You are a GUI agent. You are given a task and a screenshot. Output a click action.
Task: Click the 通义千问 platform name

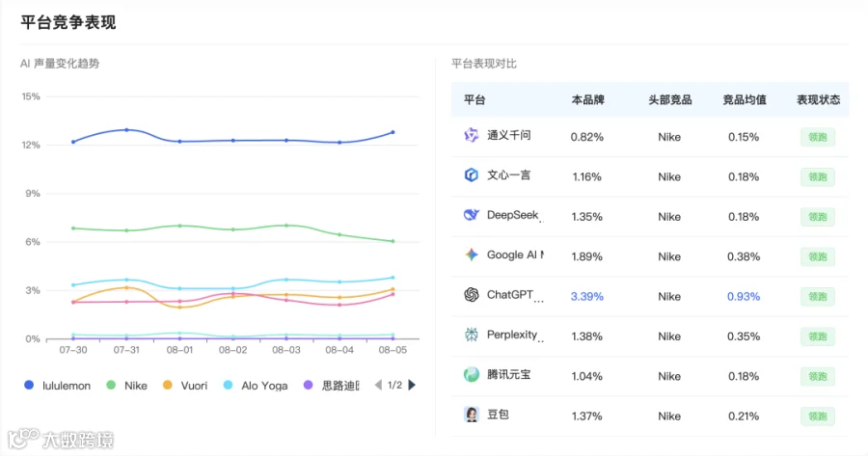click(x=508, y=135)
